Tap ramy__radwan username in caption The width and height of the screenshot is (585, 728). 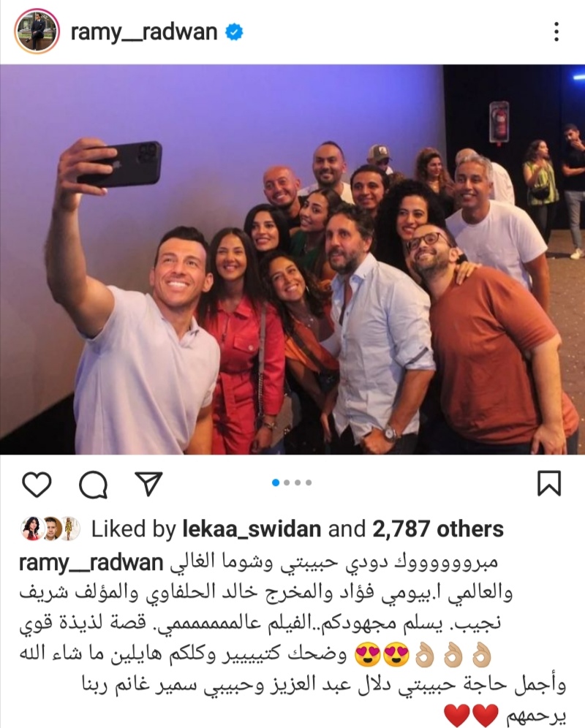(91, 564)
